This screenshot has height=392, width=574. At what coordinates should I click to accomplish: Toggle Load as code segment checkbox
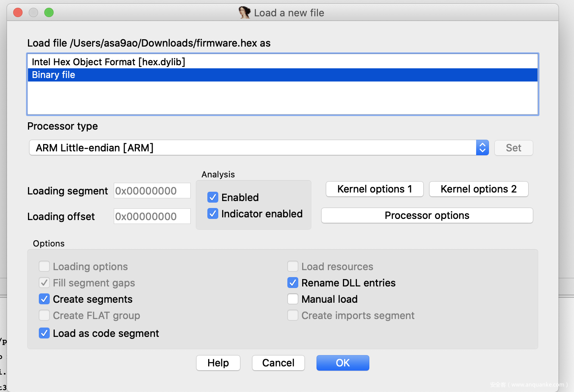(44, 333)
